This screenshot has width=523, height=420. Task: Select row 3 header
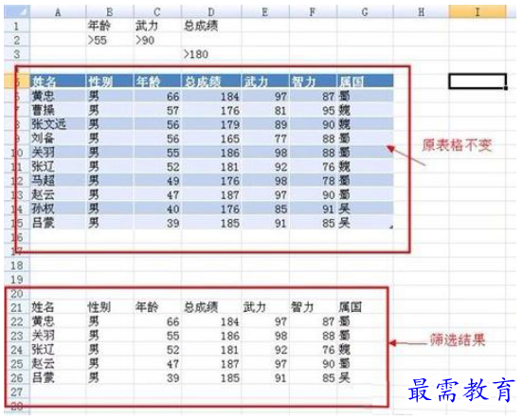pos(17,54)
